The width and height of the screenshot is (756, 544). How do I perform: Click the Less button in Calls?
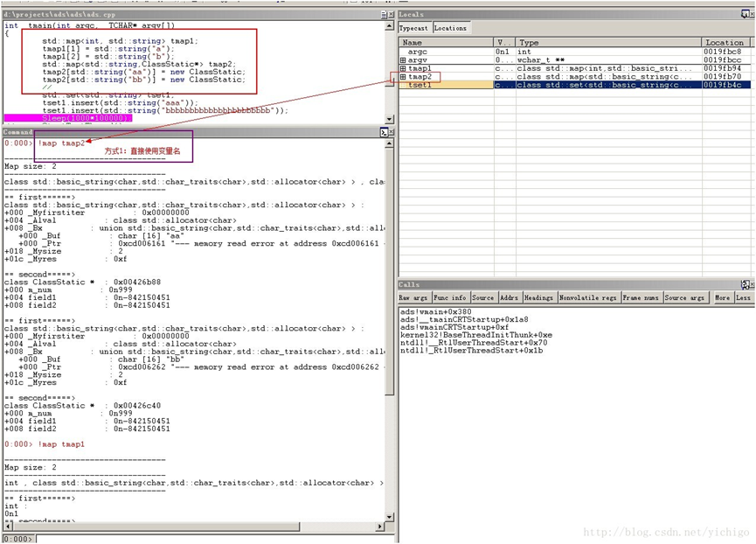[743, 297]
